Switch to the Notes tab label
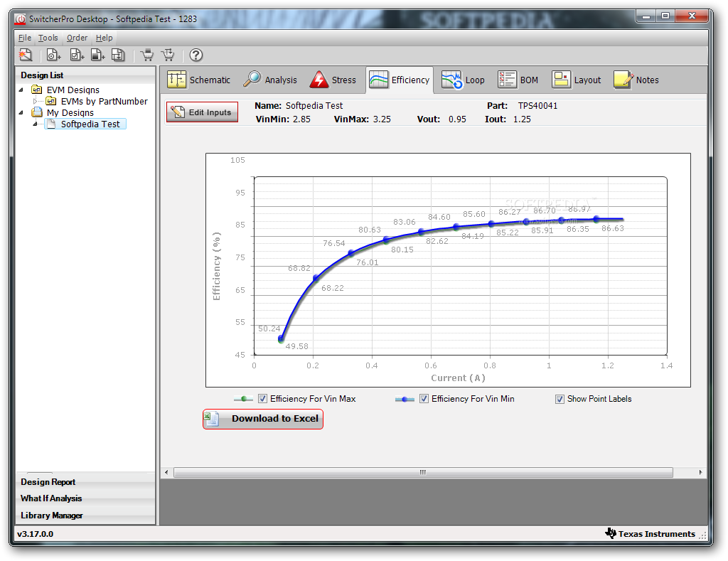This screenshot has width=728, height=561. tap(647, 80)
